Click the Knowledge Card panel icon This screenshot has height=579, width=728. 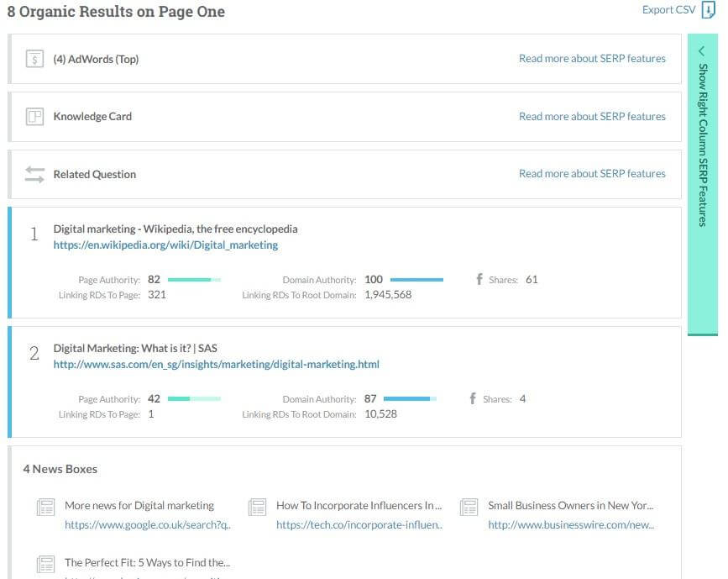pos(34,117)
